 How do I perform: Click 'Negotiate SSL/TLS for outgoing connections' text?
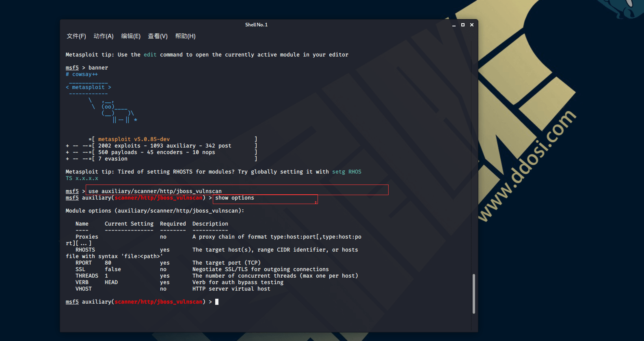[261, 269]
